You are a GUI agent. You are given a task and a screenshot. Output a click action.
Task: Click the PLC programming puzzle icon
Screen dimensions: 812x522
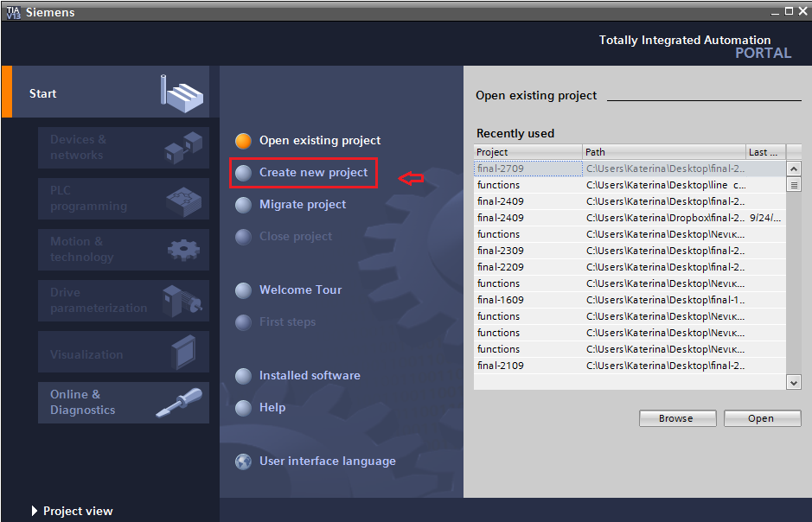coord(183,201)
